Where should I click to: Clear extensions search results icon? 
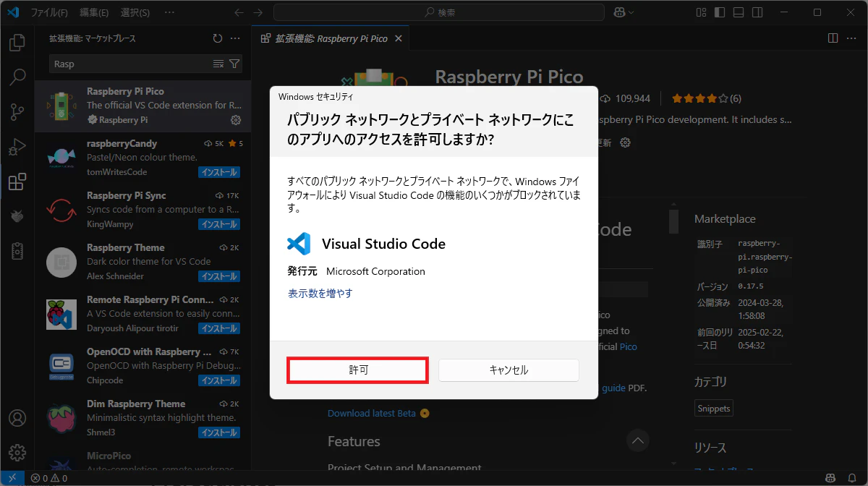[218, 64]
